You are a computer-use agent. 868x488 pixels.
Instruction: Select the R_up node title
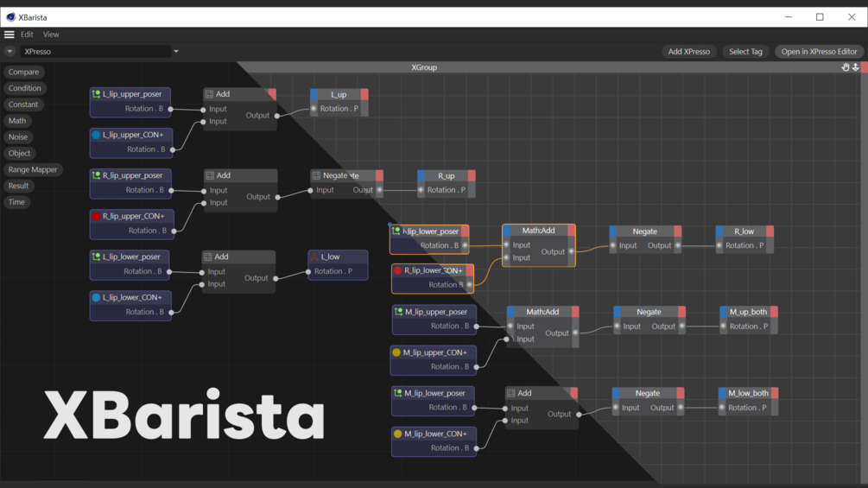[x=447, y=176]
